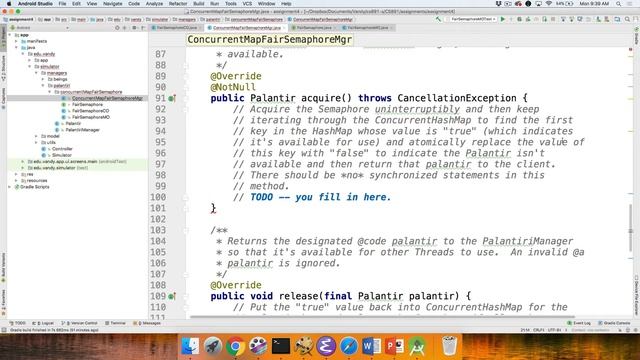Click the Captures side panel tab

pos(4,99)
